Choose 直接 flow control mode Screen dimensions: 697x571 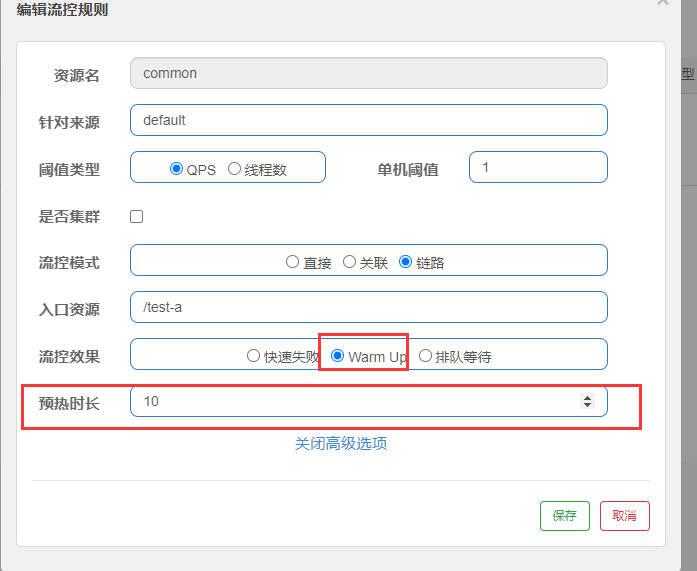tap(292, 262)
